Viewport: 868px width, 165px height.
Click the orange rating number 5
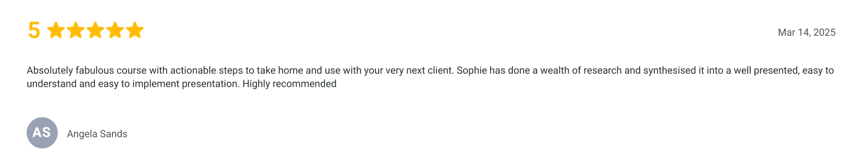point(34,31)
